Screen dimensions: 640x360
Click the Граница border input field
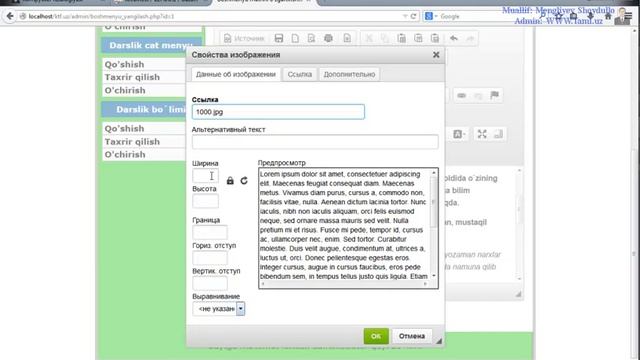coord(210,232)
